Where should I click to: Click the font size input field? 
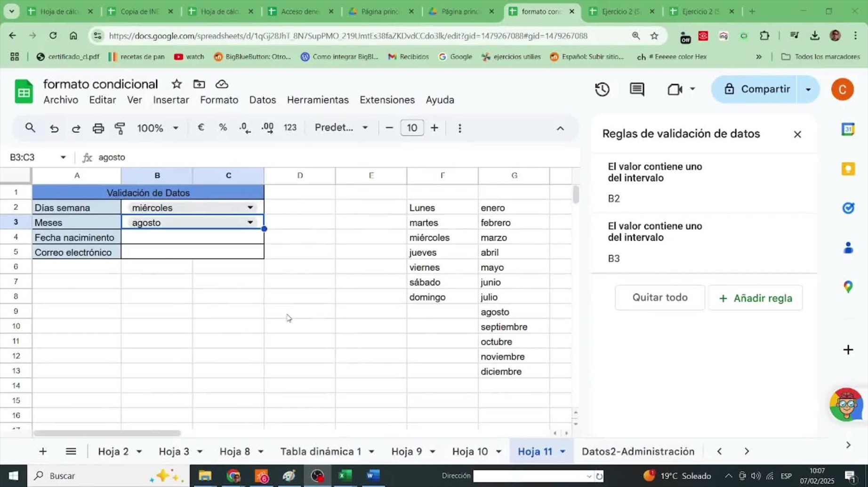click(x=412, y=128)
